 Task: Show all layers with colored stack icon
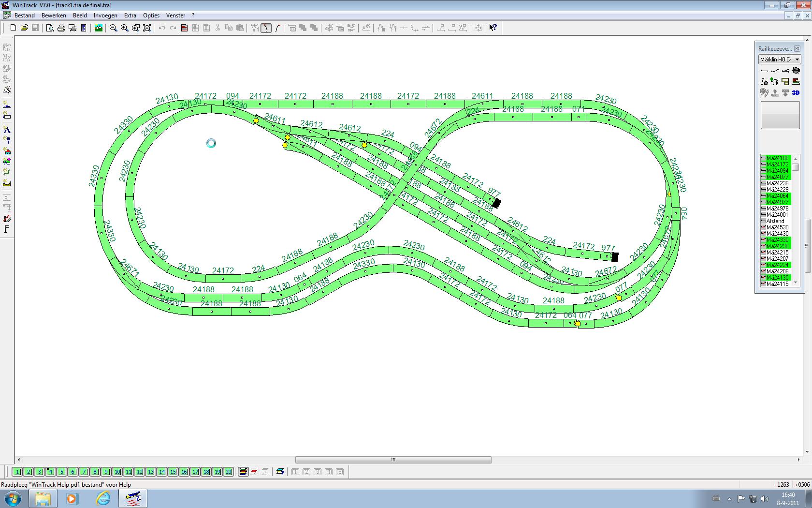(x=244, y=472)
